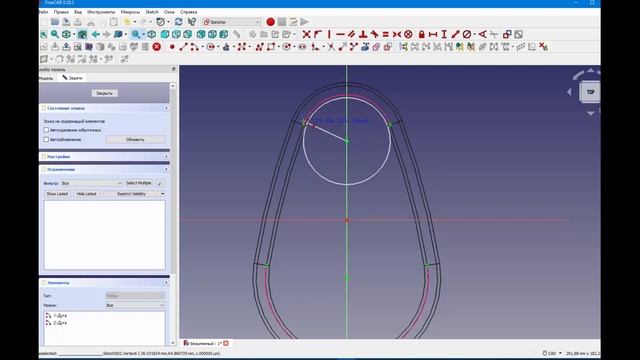Open the Restrict Visibility dropdown arrow
This screenshot has width=640, height=360.
click(162, 194)
